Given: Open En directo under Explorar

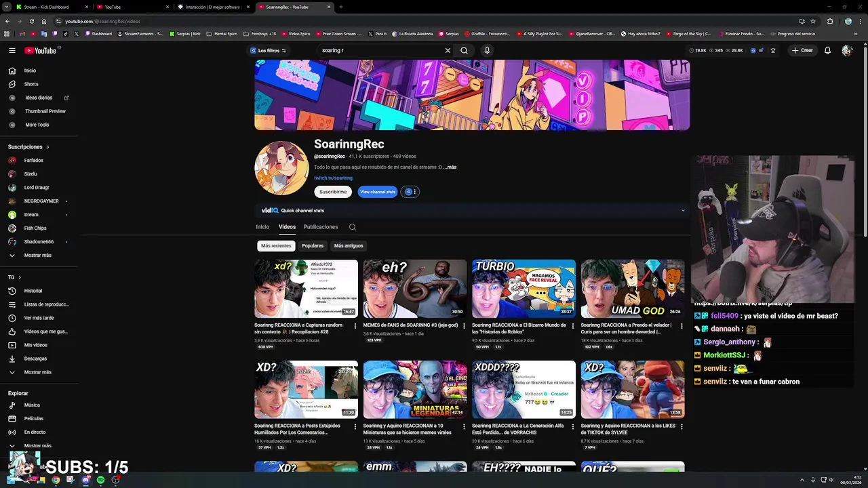Looking at the screenshot, I should click(x=28, y=432).
